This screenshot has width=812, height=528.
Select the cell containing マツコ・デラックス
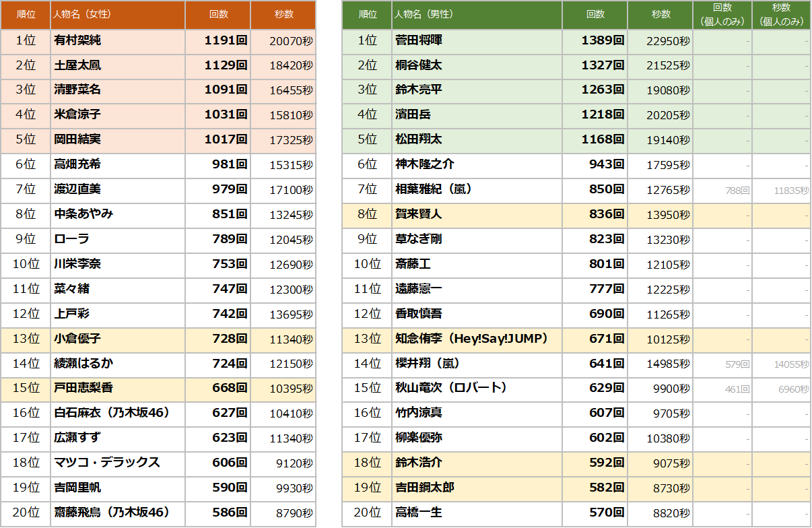point(117,463)
